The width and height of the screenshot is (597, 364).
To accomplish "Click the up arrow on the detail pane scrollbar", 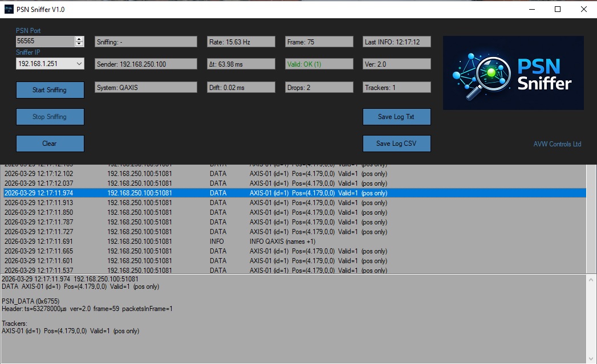I will [x=592, y=279].
